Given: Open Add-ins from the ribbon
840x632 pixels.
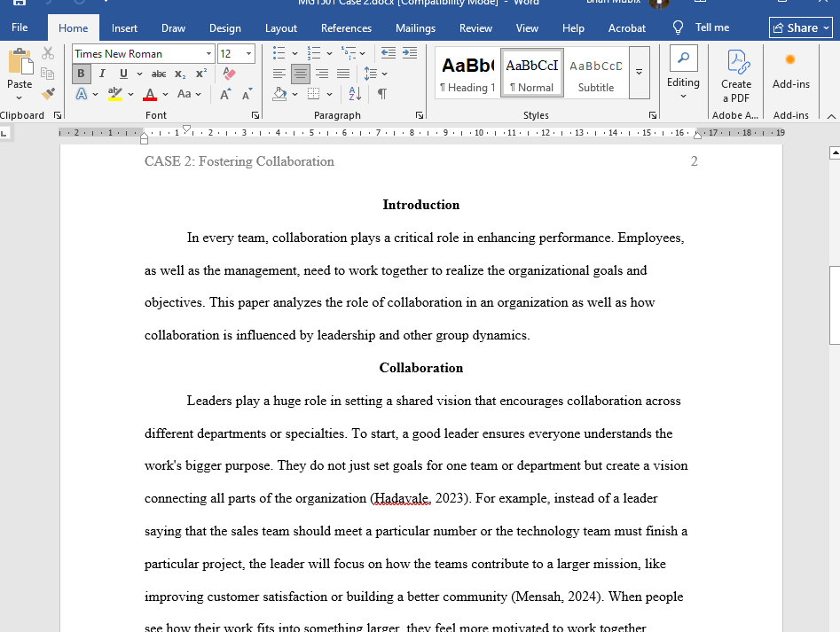Looking at the screenshot, I should [790, 70].
